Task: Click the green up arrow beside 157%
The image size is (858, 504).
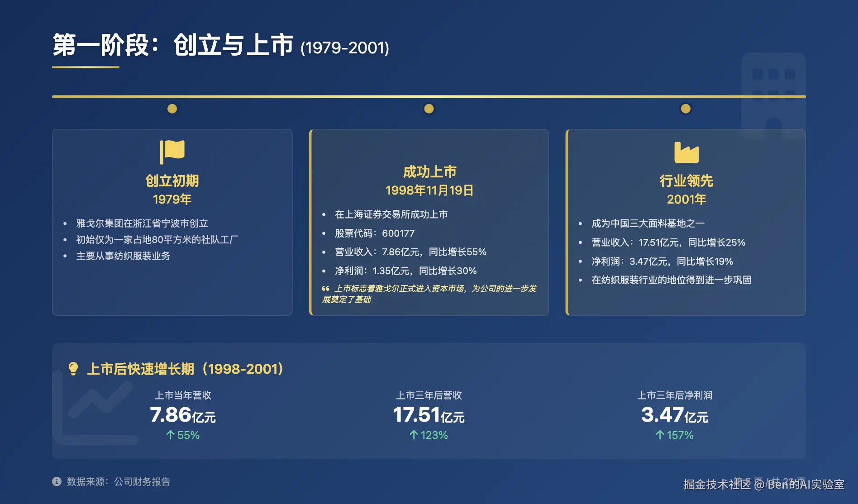Action: tap(660, 435)
